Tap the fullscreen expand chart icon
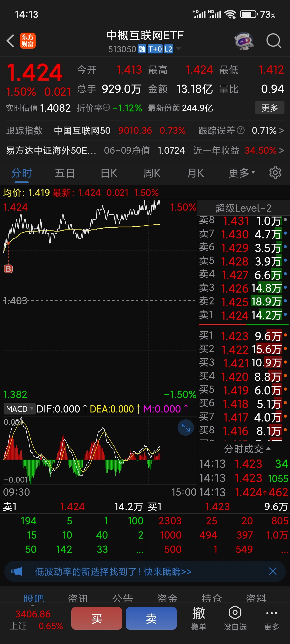Viewport: 290px width, 644px height. click(x=186, y=427)
